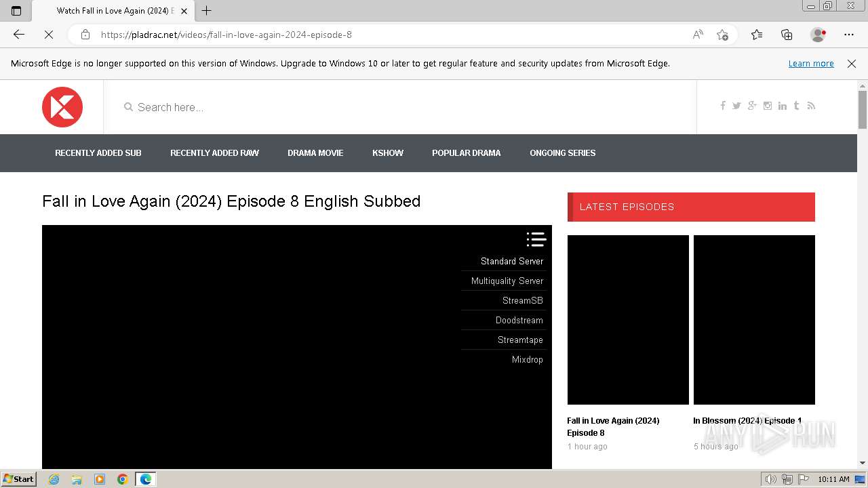Image resolution: width=868 pixels, height=488 pixels.
Task: Stop page loading with X button
Action: (x=49, y=35)
